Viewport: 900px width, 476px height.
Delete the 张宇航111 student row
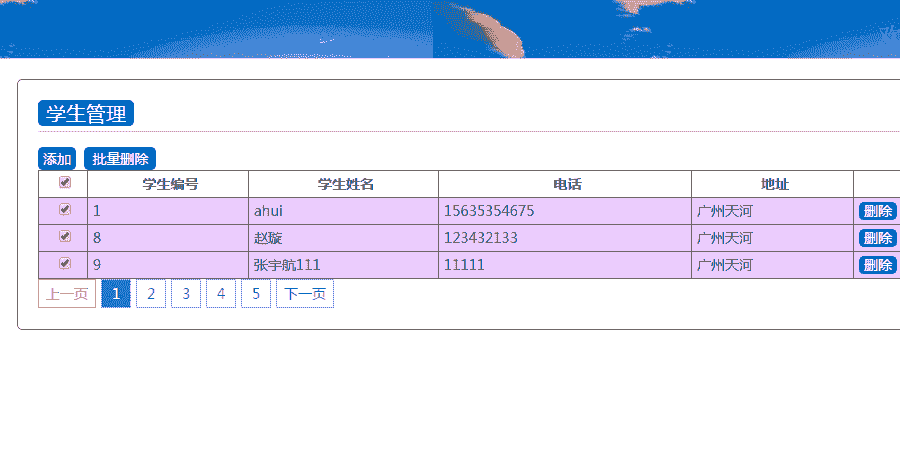click(877, 265)
